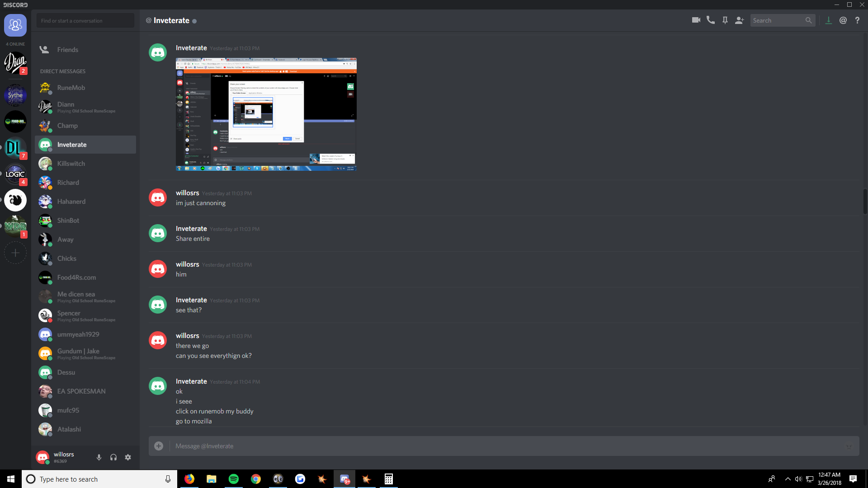Start a video call with Inveterate
Viewport: 868px width, 488px height.
point(696,20)
